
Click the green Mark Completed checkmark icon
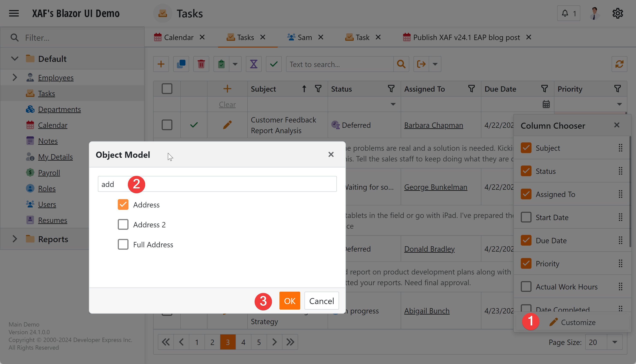click(274, 64)
